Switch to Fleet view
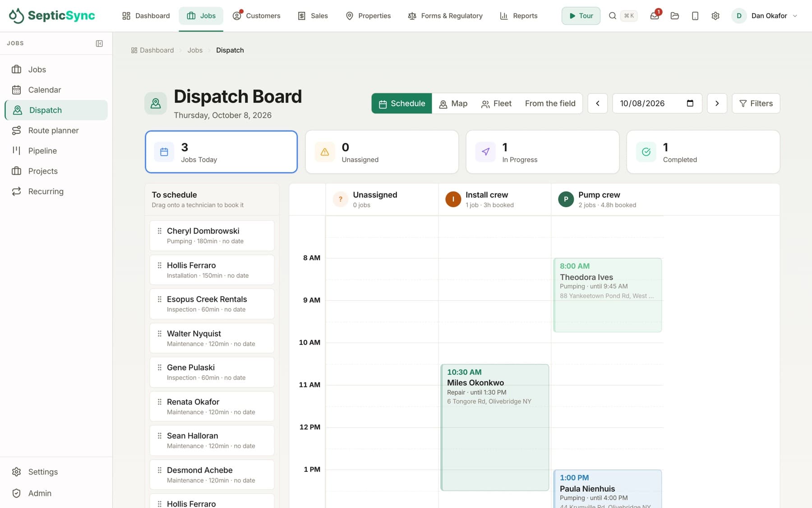Screen dimensions: 812x508 click(x=496, y=103)
